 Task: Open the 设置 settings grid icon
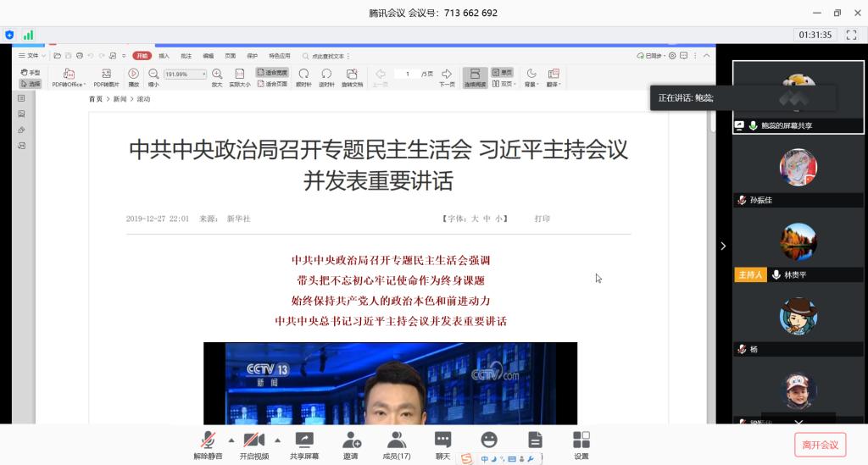(581, 440)
